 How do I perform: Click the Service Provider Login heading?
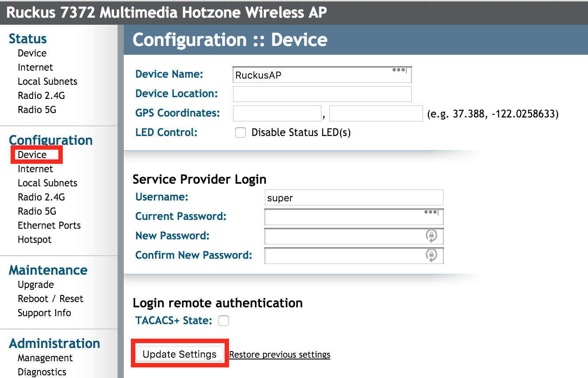point(199,179)
